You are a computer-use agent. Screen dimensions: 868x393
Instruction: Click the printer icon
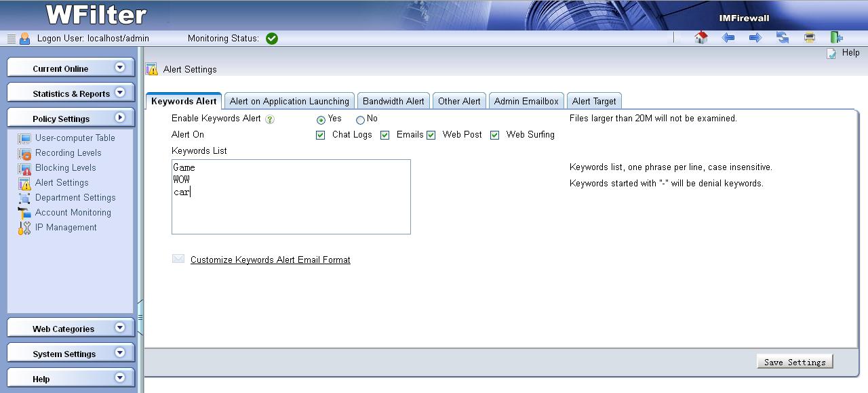[810, 38]
